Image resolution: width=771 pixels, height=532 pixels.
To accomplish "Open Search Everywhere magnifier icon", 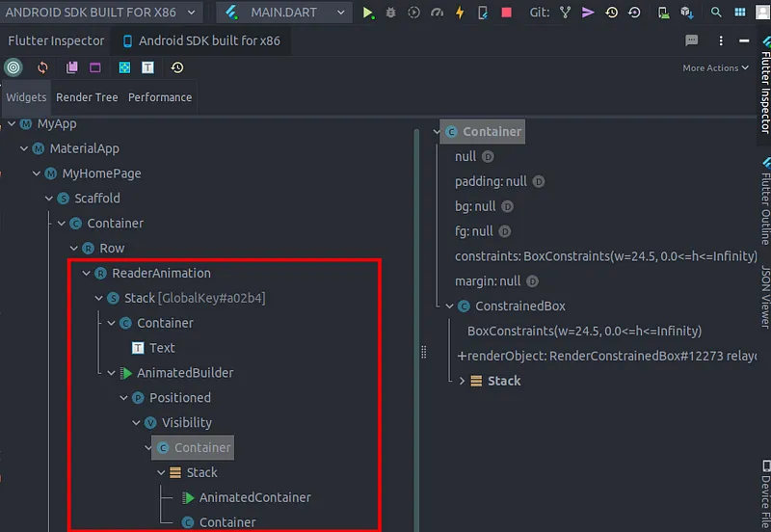I will pos(716,13).
